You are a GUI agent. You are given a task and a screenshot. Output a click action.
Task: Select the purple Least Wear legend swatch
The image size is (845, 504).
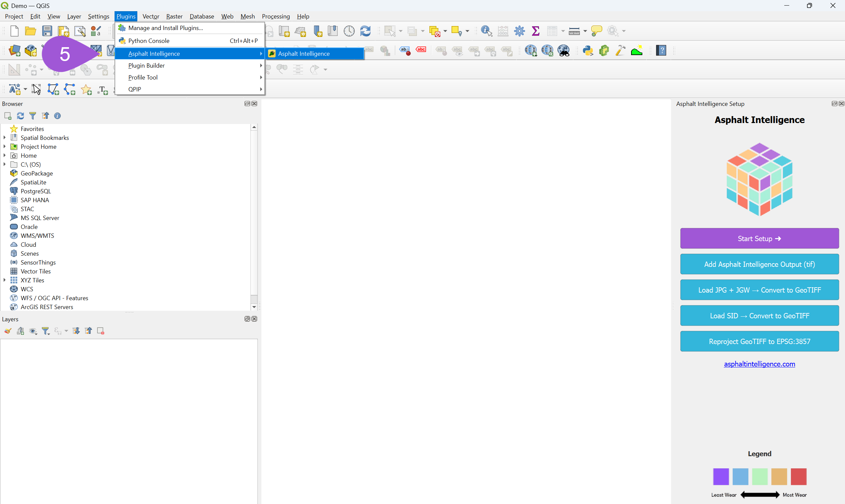[x=721, y=477]
